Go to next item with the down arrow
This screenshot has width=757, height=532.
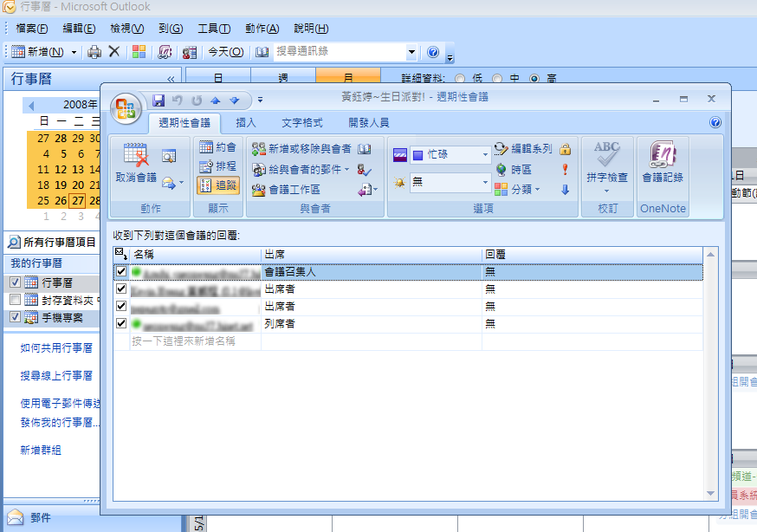pos(234,101)
